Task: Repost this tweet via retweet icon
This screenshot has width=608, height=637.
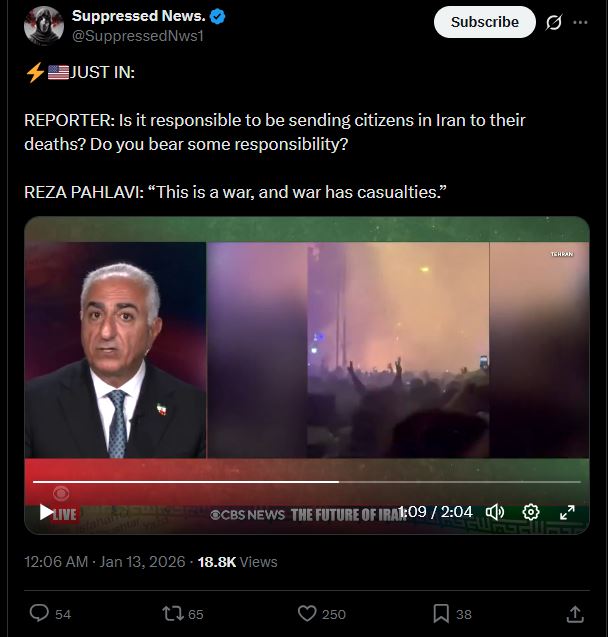Action: click(x=173, y=613)
